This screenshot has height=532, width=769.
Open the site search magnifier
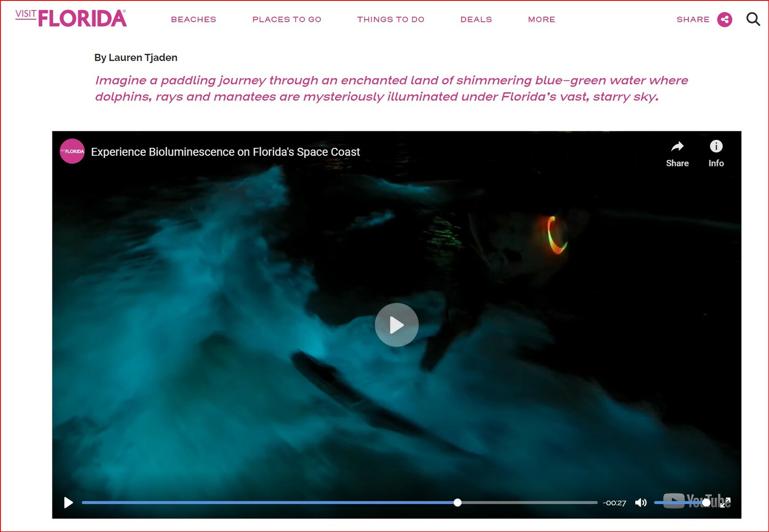pyautogui.click(x=753, y=19)
